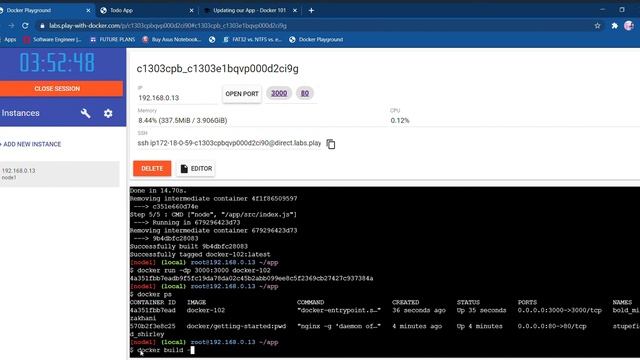Open the EDITOR button
This screenshot has height=360, width=640.
[x=196, y=169]
